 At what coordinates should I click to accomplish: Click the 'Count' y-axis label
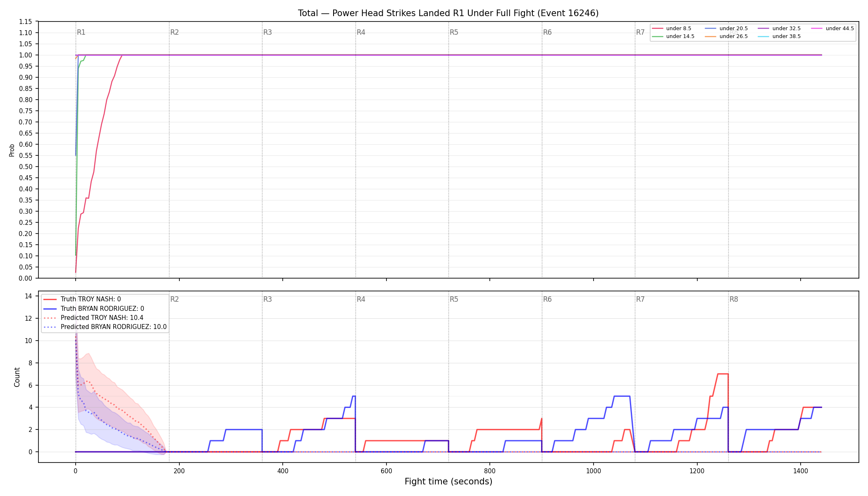click(x=17, y=377)
